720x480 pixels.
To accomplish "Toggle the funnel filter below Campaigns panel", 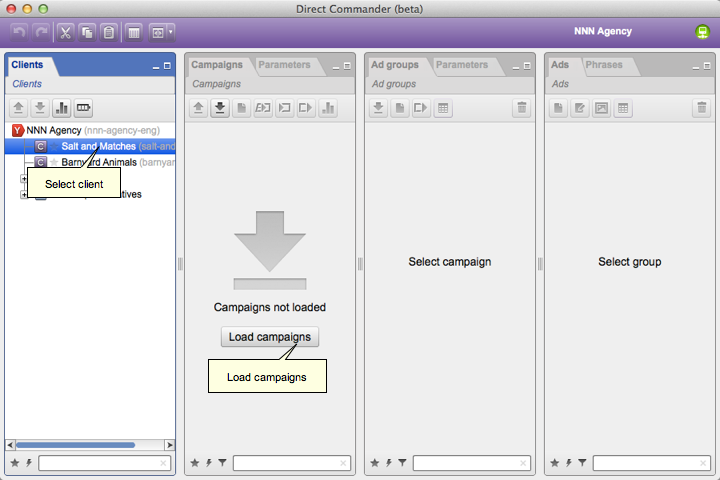I will [223, 463].
